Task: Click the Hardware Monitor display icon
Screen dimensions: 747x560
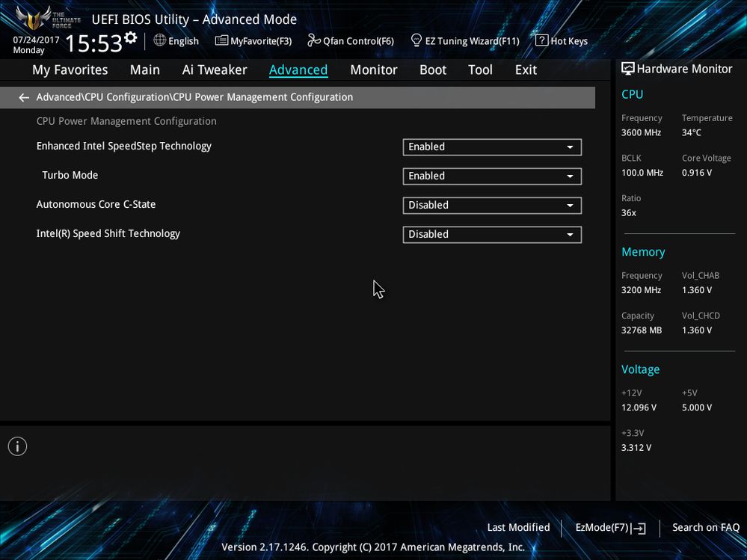Action: click(628, 69)
